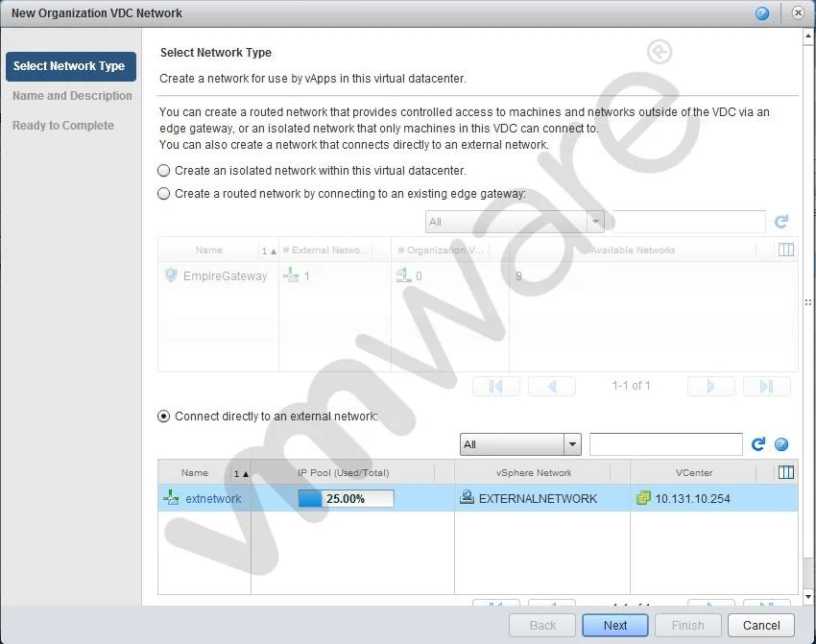Refresh the edge gateway list

[x=781, y=222]
